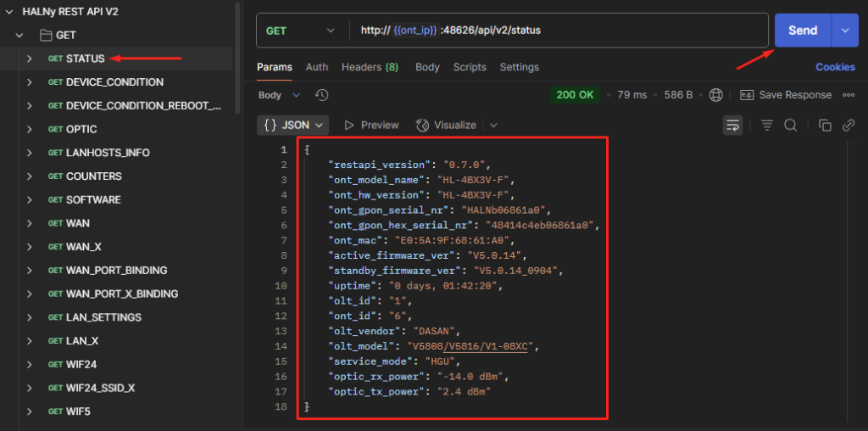Open the LANHOSTS_INFO request
Image resolution: width=868 pixels, height=431 pixels.
pos(98,153)
